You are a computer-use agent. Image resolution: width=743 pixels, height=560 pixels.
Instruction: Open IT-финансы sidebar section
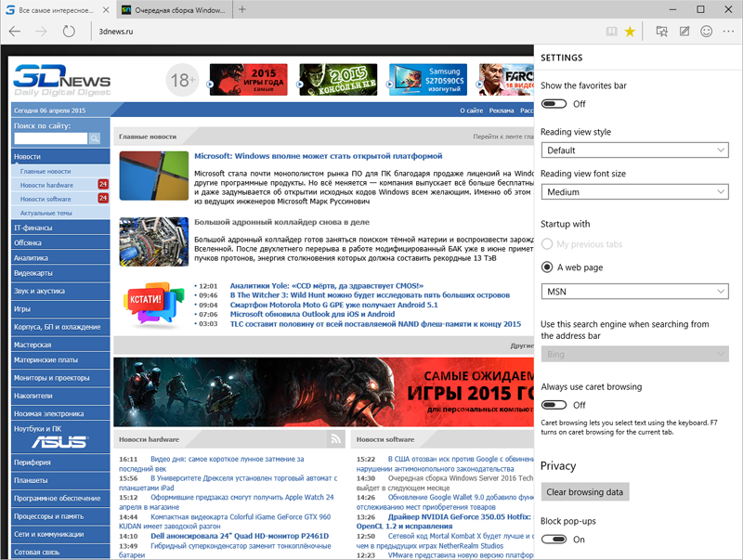click(60, 228)
